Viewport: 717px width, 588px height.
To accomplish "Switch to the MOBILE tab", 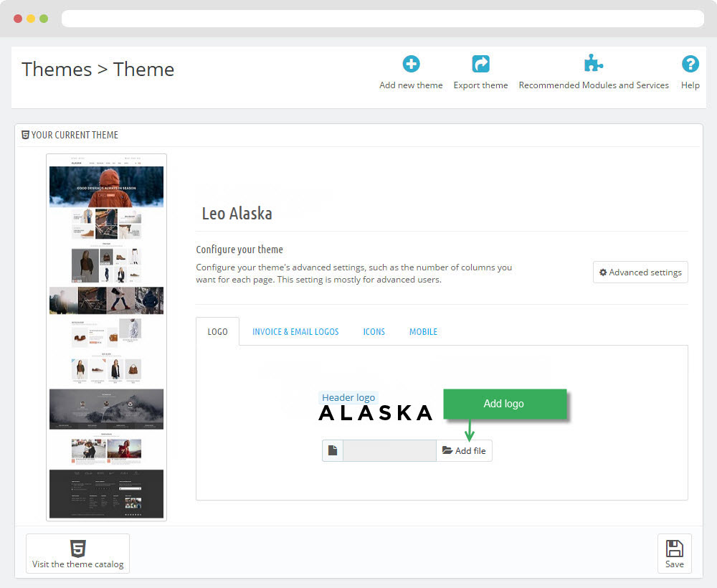I will tap(423, 331).
